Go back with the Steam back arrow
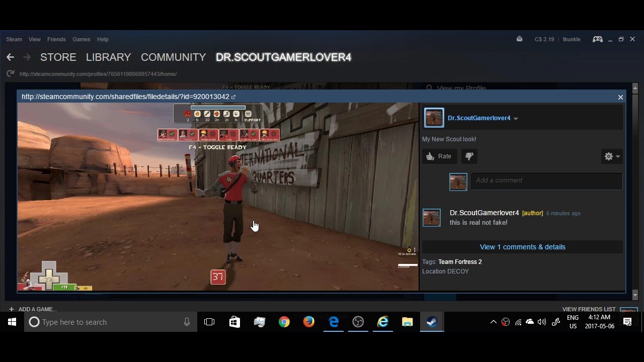 [x=10, y=57]
